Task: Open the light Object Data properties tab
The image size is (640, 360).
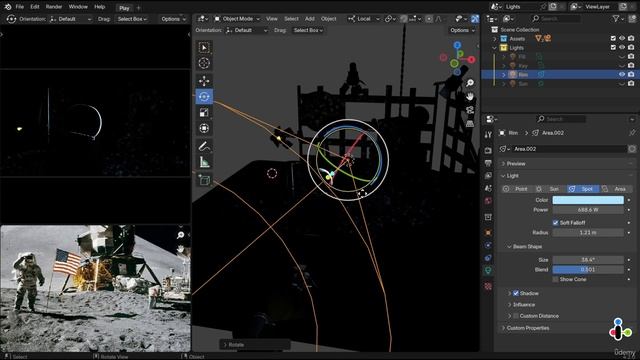Action: click(488, 271)
